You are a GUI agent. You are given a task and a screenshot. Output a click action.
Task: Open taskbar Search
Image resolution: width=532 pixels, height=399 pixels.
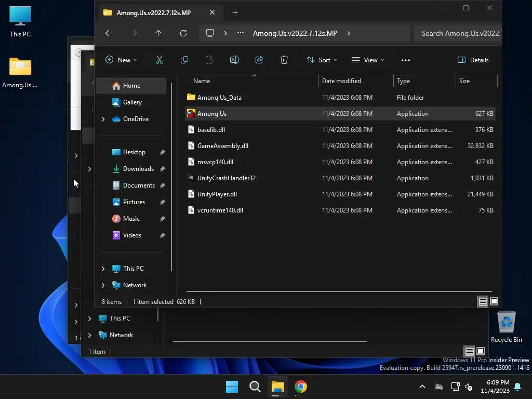coord(255,387)
